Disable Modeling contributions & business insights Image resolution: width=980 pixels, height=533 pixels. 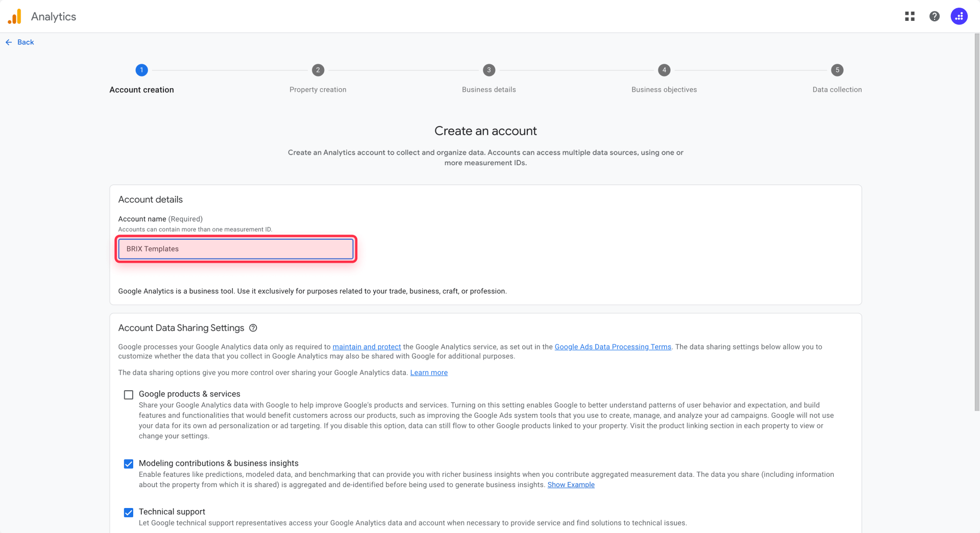coord(128,464)
